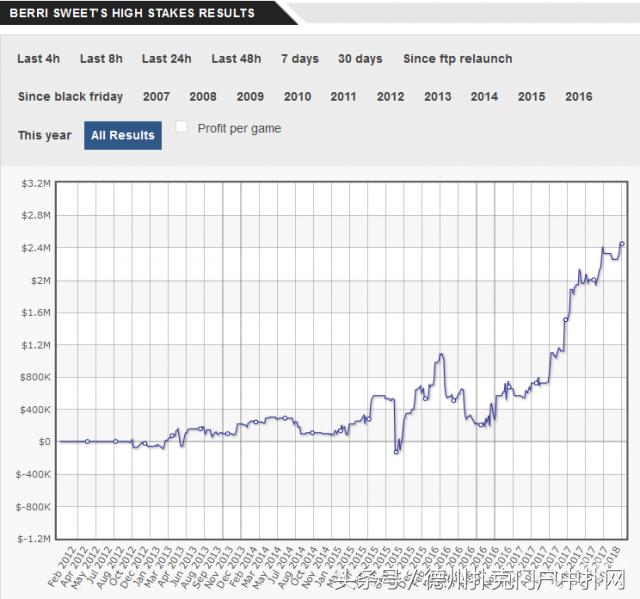Switch to 7 days results
This screenshot has height=599, width=640.
coord(300,59)
